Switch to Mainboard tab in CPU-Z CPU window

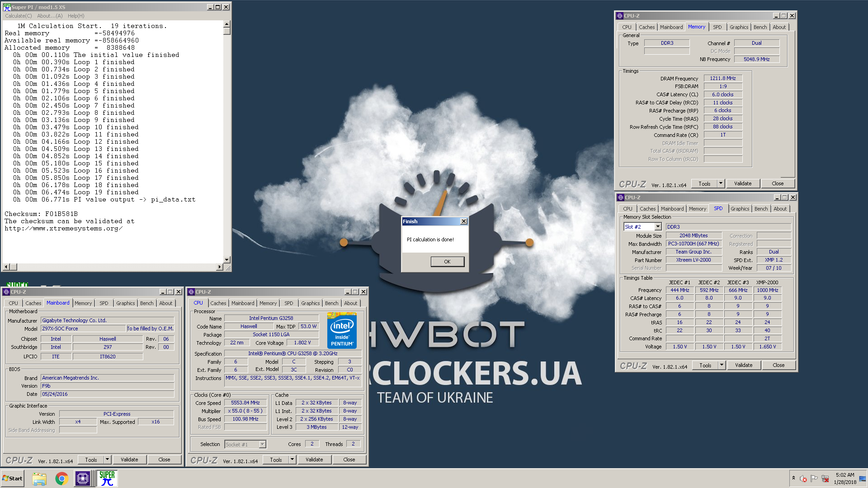pyautogui.click(x=243, y=303)
